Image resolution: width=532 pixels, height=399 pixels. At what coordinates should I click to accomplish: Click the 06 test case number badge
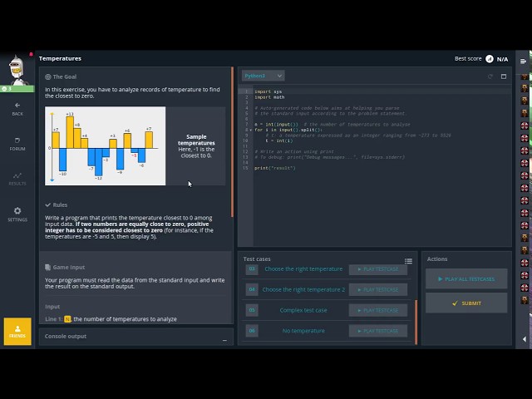tap(252, 331)
